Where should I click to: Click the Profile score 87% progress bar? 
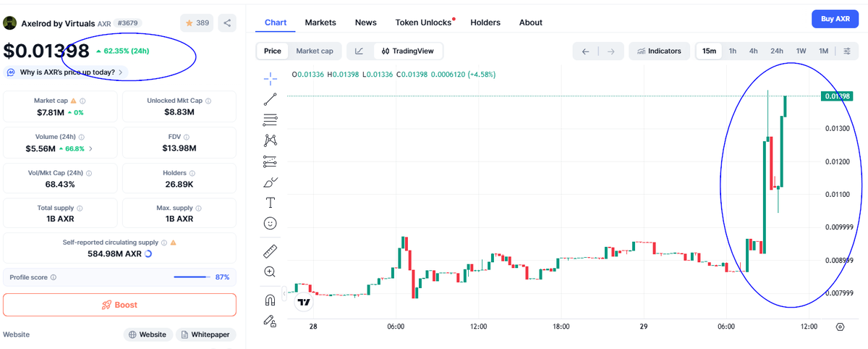(192, 277)
